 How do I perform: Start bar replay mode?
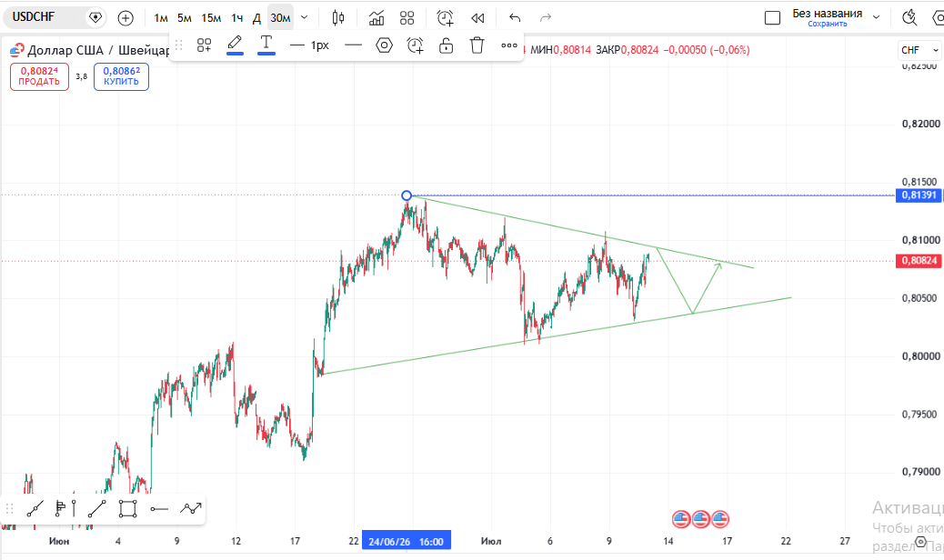[x=477, y=18]
